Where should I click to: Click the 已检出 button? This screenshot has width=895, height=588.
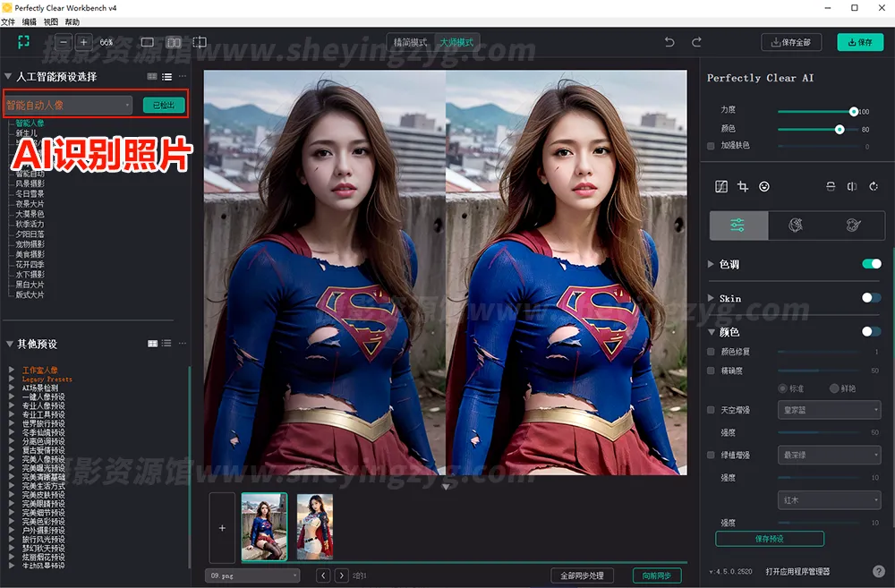tap(164, 105)
